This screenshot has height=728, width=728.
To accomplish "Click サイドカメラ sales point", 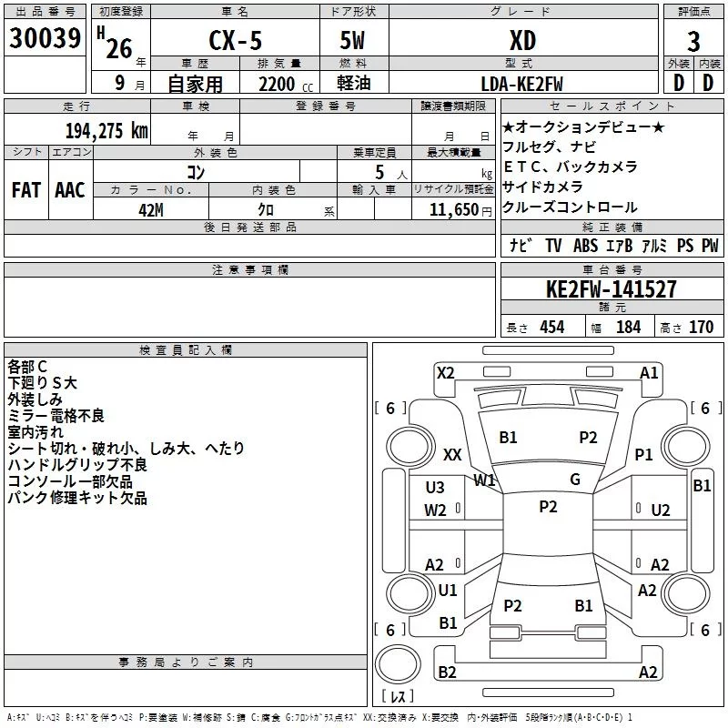I will coord(542,187).
